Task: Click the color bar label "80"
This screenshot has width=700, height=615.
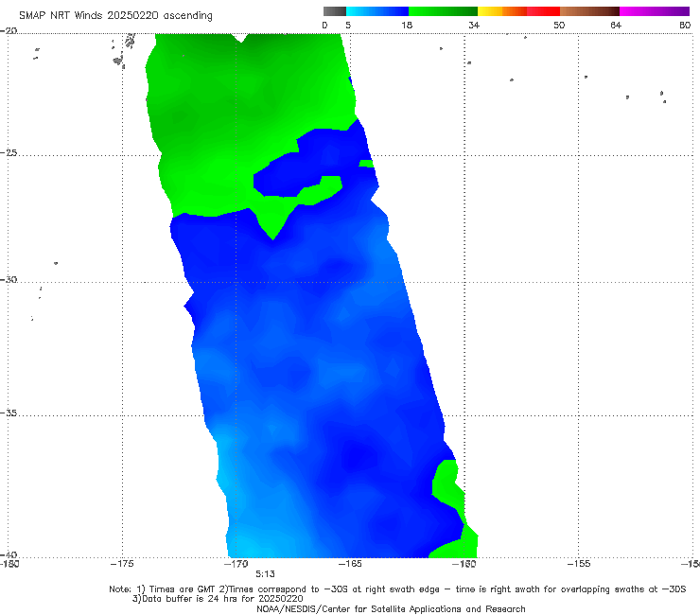Action: tap(685, 25)
